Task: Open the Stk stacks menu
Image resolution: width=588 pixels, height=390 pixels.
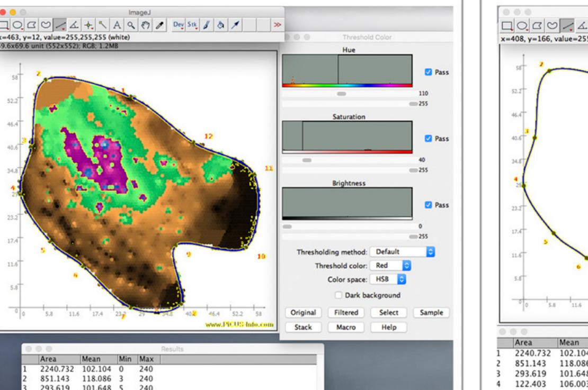Action: tap(192, 25)
